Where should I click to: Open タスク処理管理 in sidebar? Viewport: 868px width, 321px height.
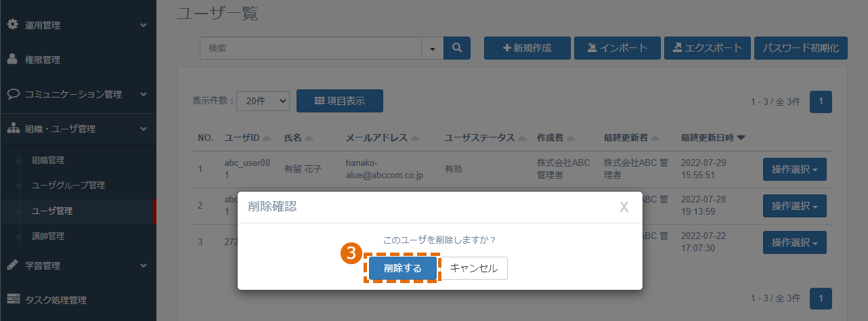point(78,300)
